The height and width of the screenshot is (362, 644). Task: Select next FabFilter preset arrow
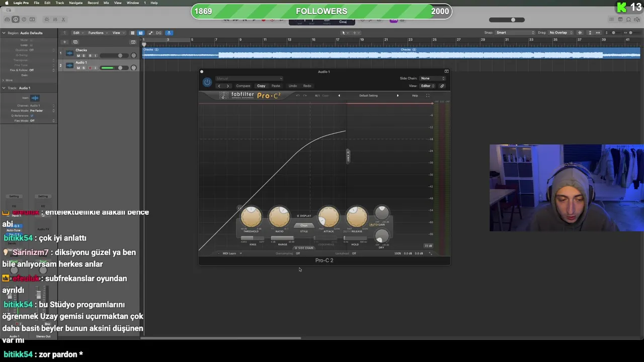[x=397, y=96]
